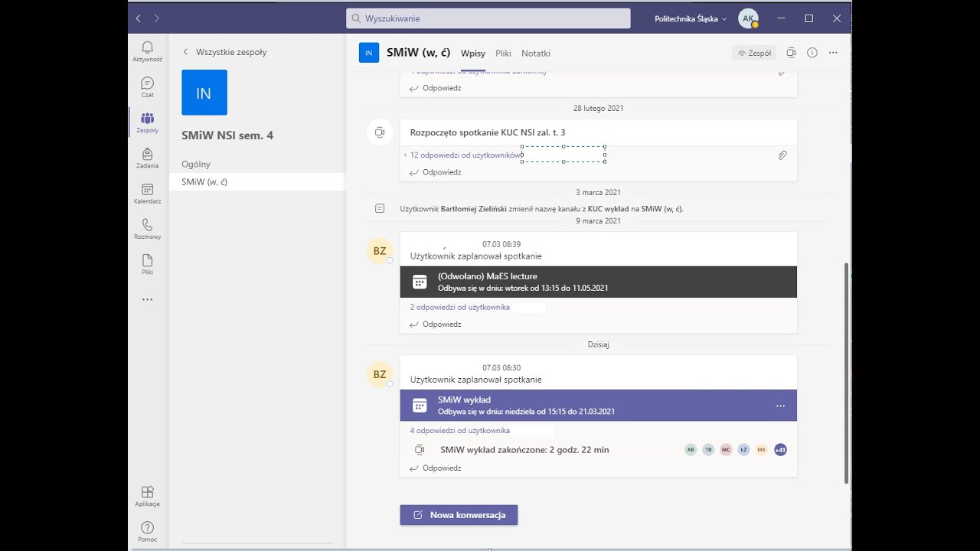
Task: Open the SMiW wykład meeting card
Action: (598, 406)
